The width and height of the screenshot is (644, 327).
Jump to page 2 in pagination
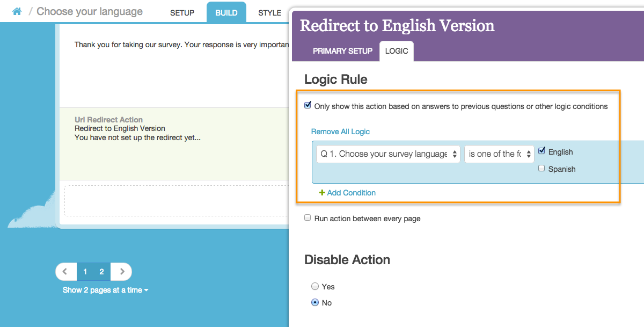pos(101,272)
